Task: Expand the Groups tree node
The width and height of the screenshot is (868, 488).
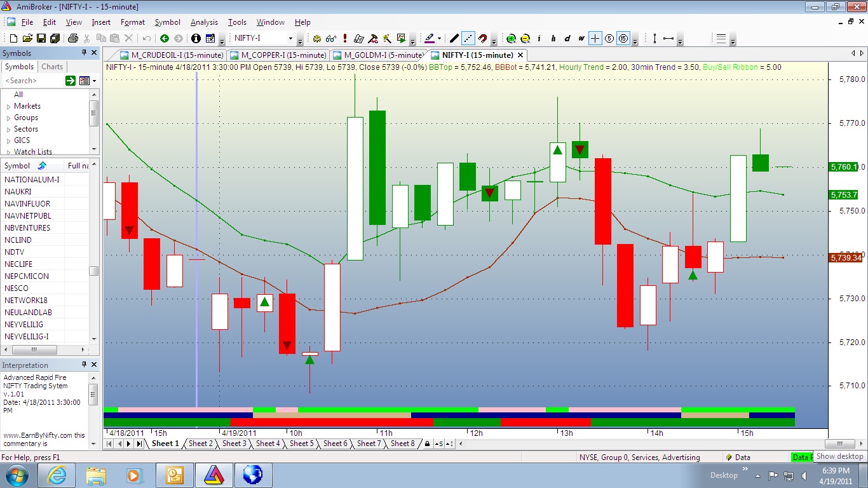Action: tap(8, 118)
